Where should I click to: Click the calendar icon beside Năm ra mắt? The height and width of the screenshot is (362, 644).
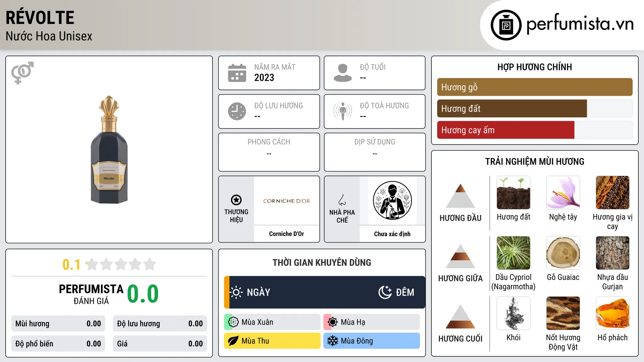237,73
